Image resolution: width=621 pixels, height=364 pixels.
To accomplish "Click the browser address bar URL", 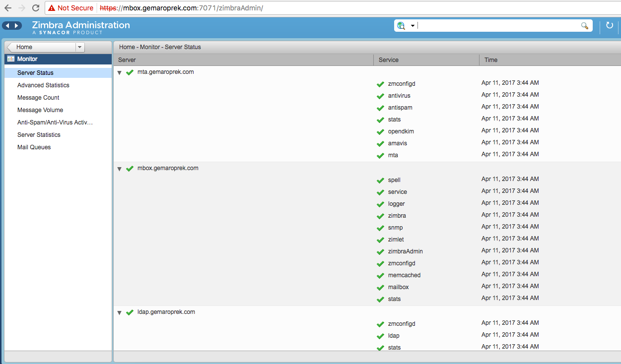I will pyautogui.click(x=181, y=8).
